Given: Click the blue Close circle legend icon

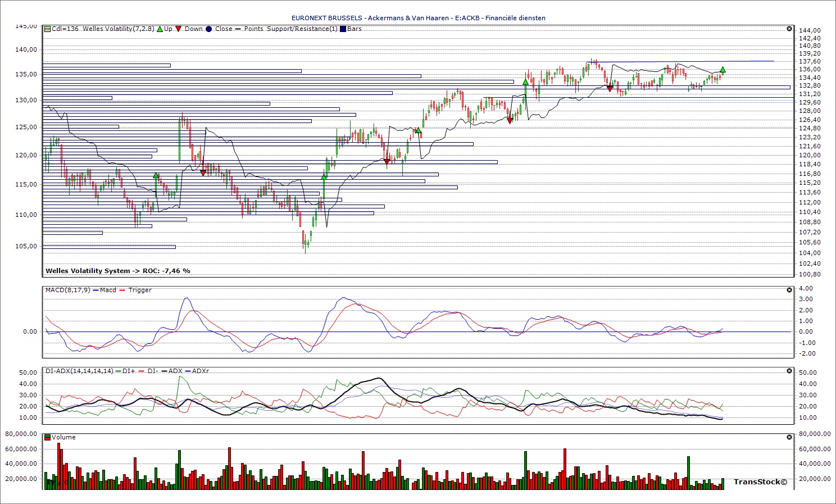Looking at the screenshot, I should point(208,29).
